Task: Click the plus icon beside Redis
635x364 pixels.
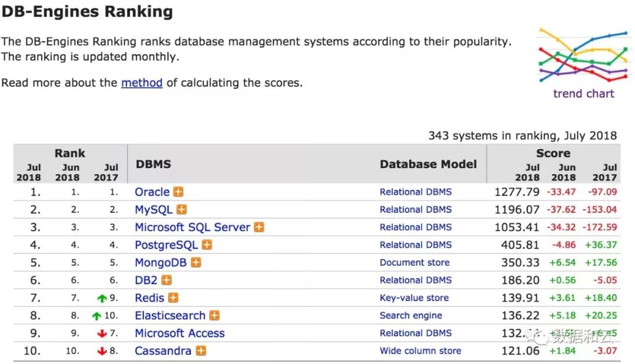Action: pos(173,298)
